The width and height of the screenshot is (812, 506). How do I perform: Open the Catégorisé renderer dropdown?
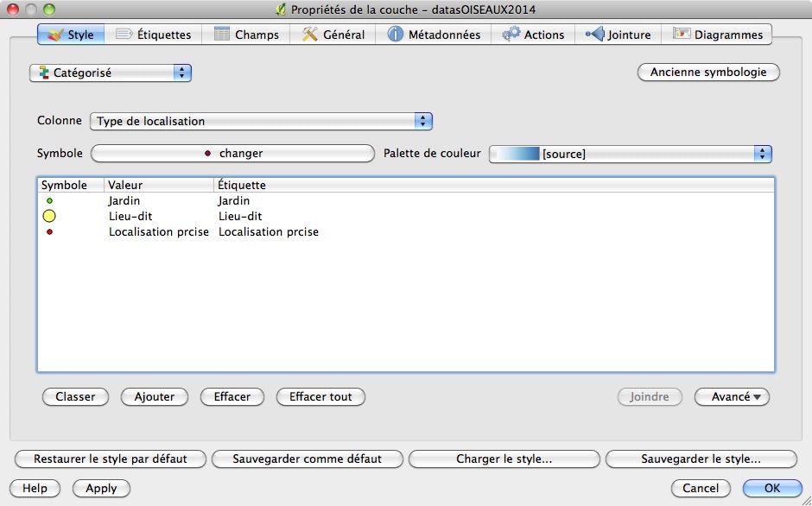pyautogui.click(x=111, y=73)
